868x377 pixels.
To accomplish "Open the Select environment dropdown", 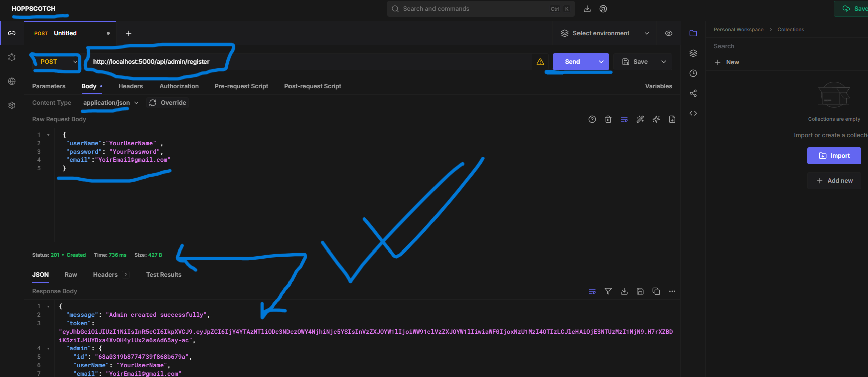I will pos(605,33).
